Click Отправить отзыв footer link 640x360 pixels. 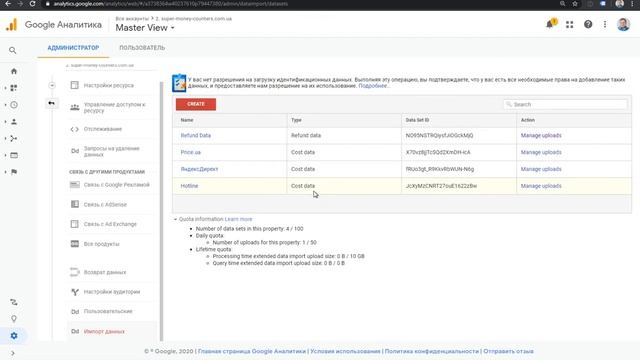click(x=508, y=351)
